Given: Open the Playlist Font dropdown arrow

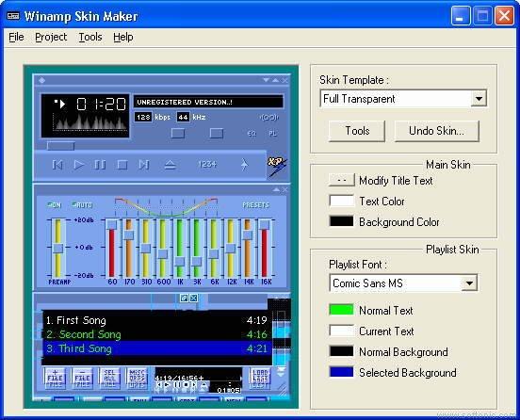Looking at the screenshot, I should point(469,283).
